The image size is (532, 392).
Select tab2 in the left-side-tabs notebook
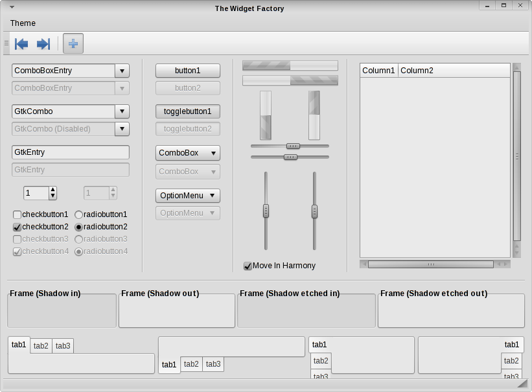321,361
